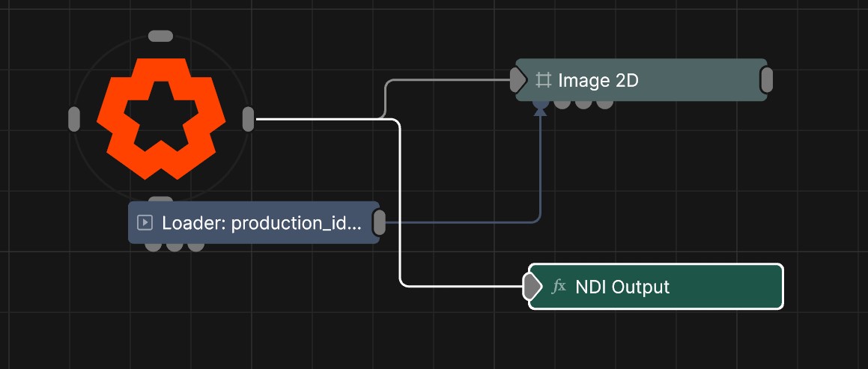This screenshot has height=369, width=868.
Task: Click the middle round port under Image 2D
Action: pos(583,104)
